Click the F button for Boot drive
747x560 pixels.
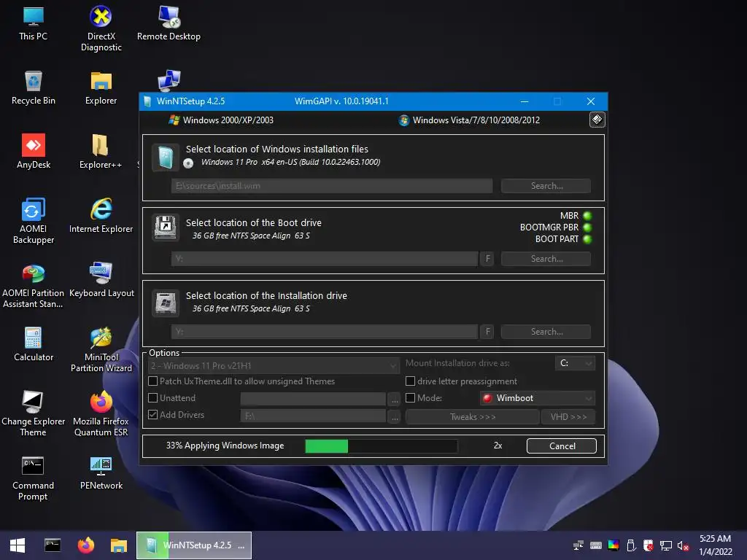(487, 259)
